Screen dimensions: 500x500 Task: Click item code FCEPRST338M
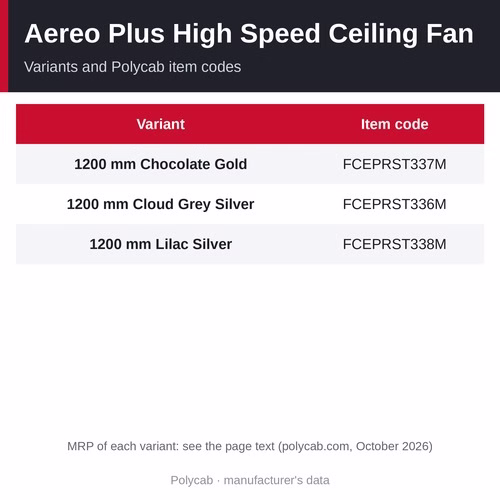pos(394,244)
